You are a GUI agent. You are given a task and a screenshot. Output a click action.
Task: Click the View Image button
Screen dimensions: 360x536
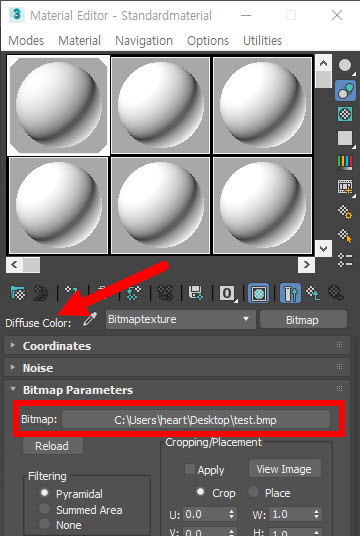coord(284,469)
